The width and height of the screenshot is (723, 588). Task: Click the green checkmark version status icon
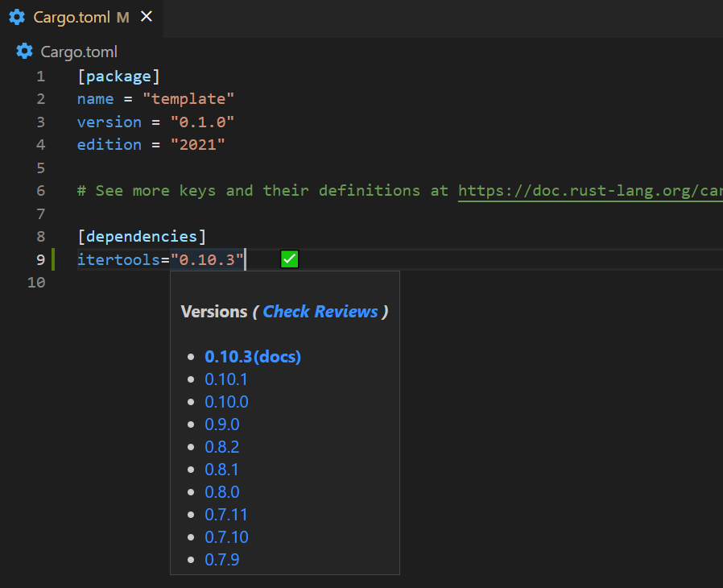click(x=290, y=259)
